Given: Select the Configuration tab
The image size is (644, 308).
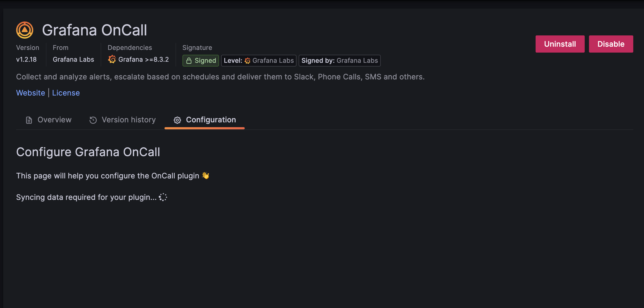Looking at the screenshot, I should tap(211, 120).
